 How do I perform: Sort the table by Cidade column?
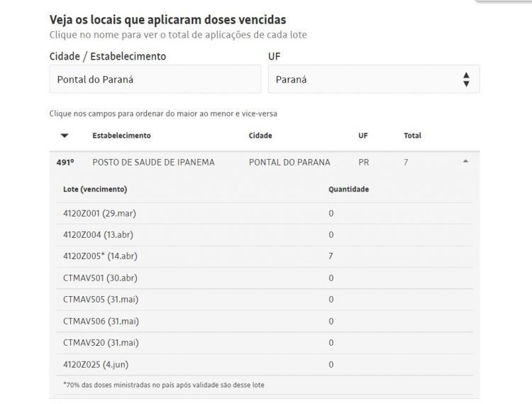[x=260, y=136]
